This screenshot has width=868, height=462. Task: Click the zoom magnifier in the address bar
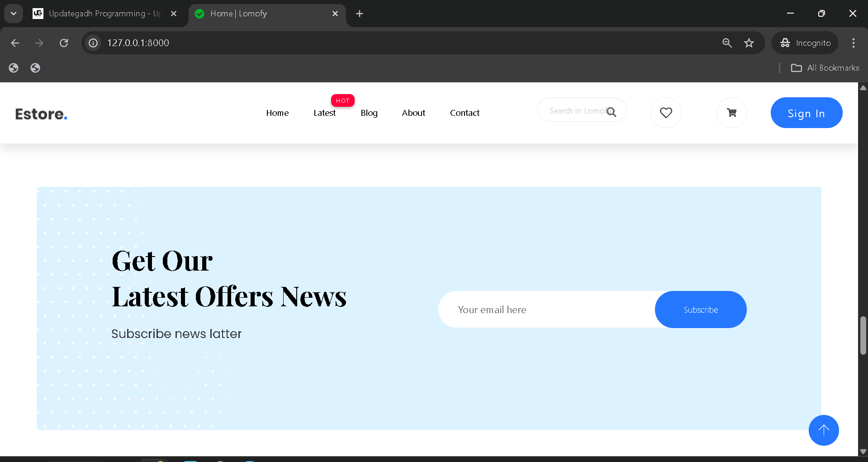(726, 43)
